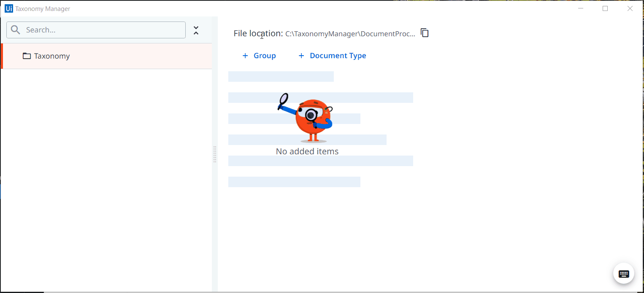Click the UiPath logo in title bar
This screenshot has width=644, height=293.
9,8
